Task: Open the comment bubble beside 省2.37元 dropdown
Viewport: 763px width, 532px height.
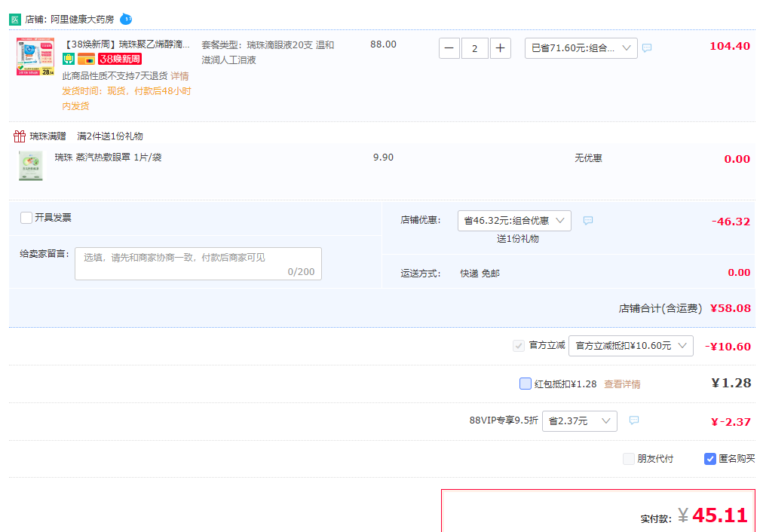Action: [x=633, y=420]
